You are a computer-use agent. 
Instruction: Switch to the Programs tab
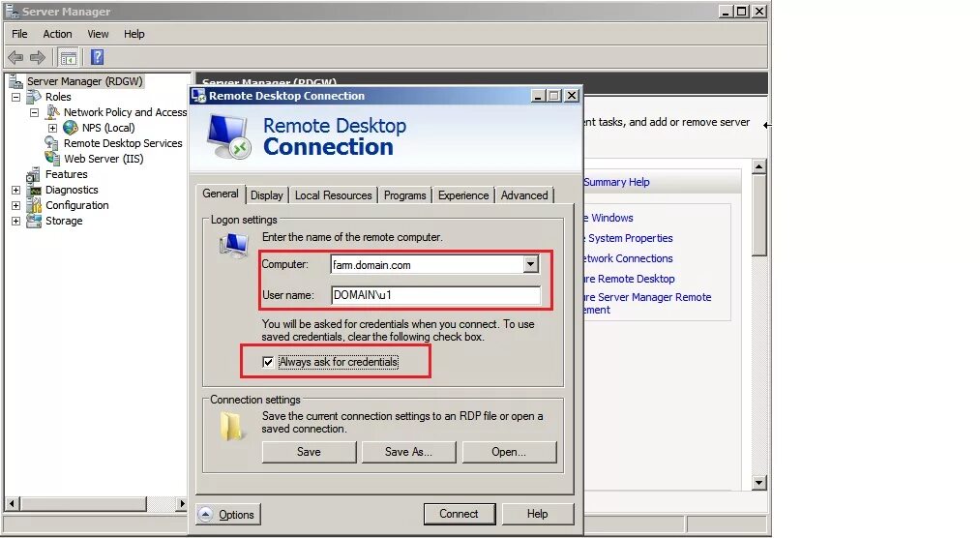pyautogui.click(x=405, y=195)
